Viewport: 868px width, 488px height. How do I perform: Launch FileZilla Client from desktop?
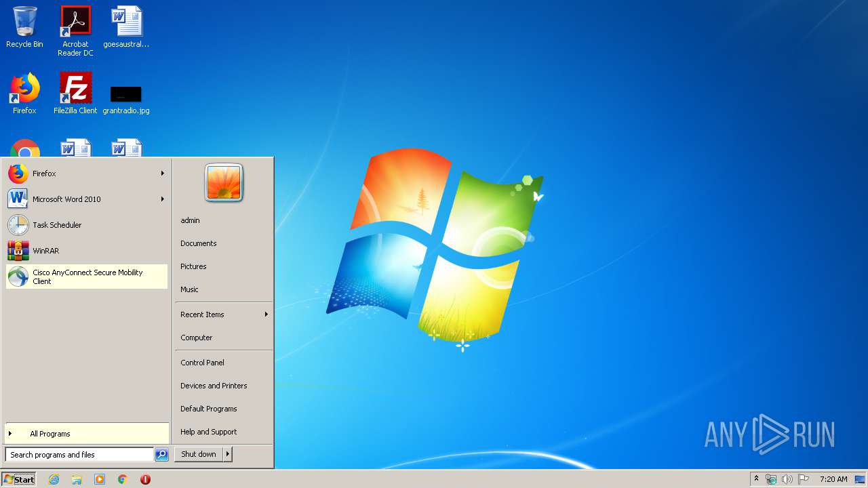(x=75, y=94)
